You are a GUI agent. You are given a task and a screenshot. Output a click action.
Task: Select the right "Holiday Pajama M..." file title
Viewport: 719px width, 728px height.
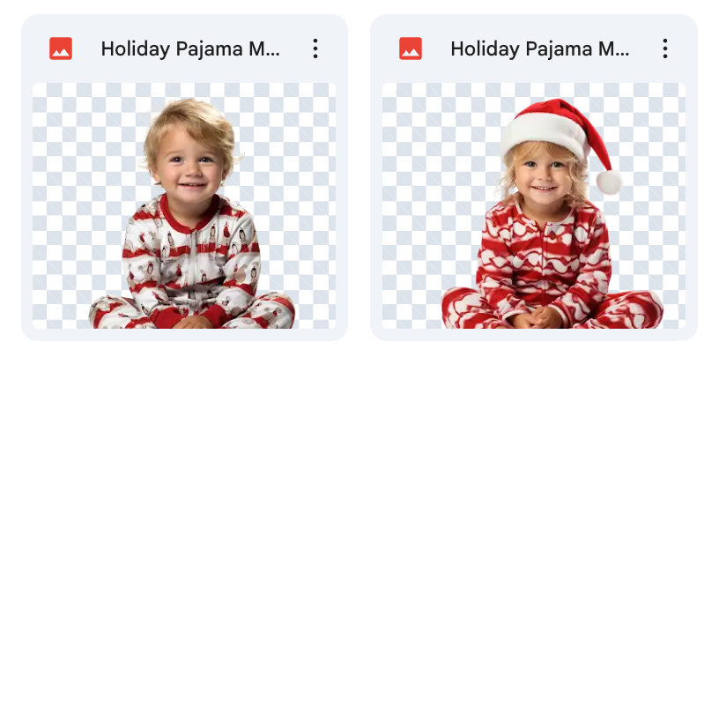(x=540, y=48)
